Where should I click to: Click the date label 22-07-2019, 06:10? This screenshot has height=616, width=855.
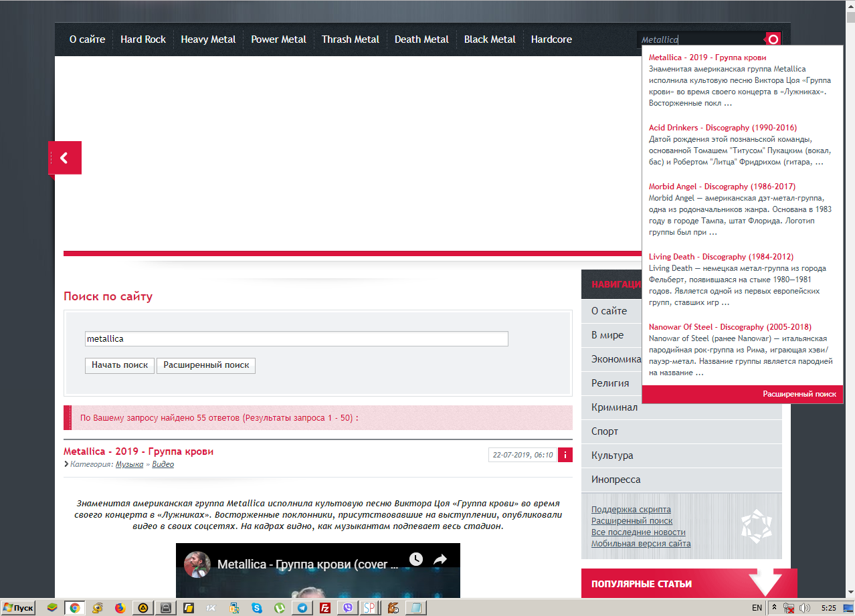522,455
